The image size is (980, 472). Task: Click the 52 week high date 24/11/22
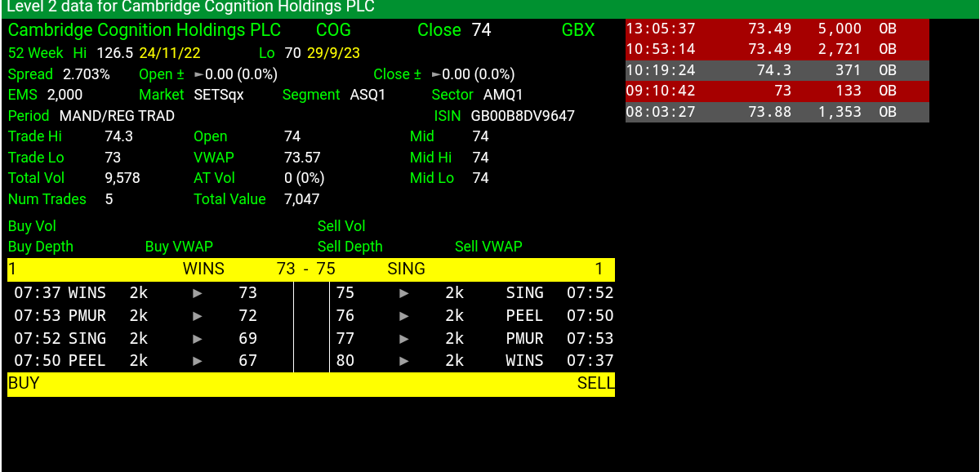pyautogui.click(x=170, y=53)
